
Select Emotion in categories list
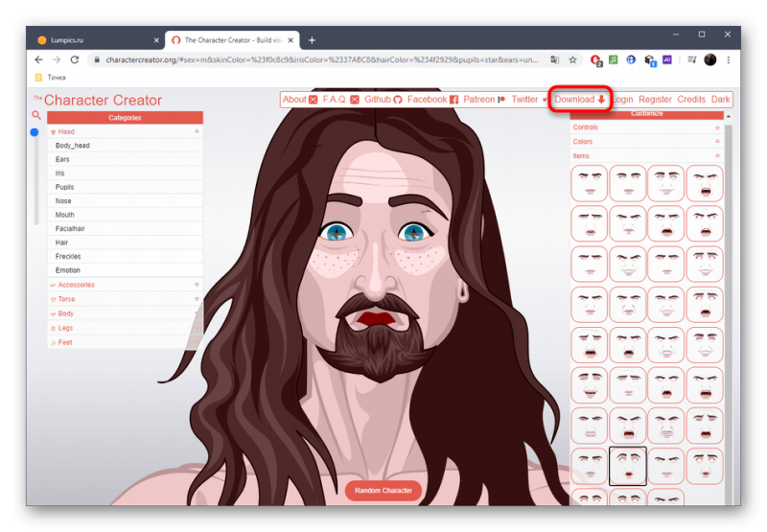[x=125, y=270]
